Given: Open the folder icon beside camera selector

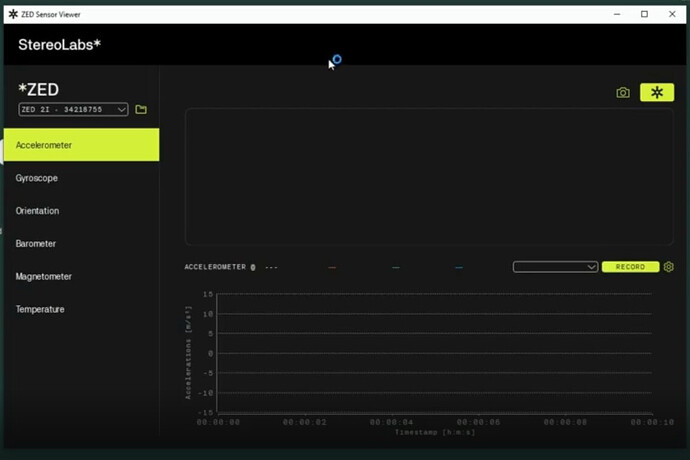Looking at the screenshot, I should (x=141, y=110).
